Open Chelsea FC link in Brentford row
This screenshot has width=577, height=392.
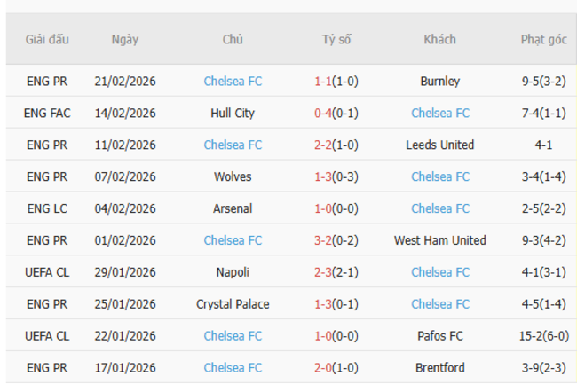(x=233, y=368)
